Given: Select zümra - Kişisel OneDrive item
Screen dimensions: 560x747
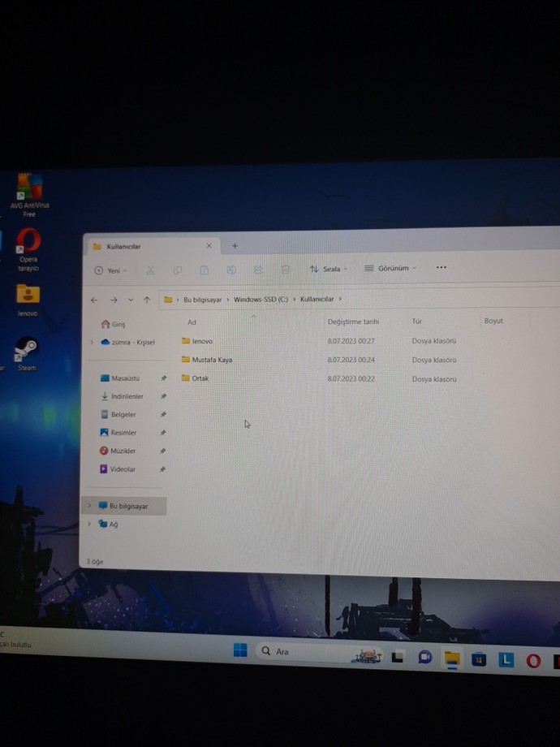Looking at the screenshot, I should coord(127,342).
